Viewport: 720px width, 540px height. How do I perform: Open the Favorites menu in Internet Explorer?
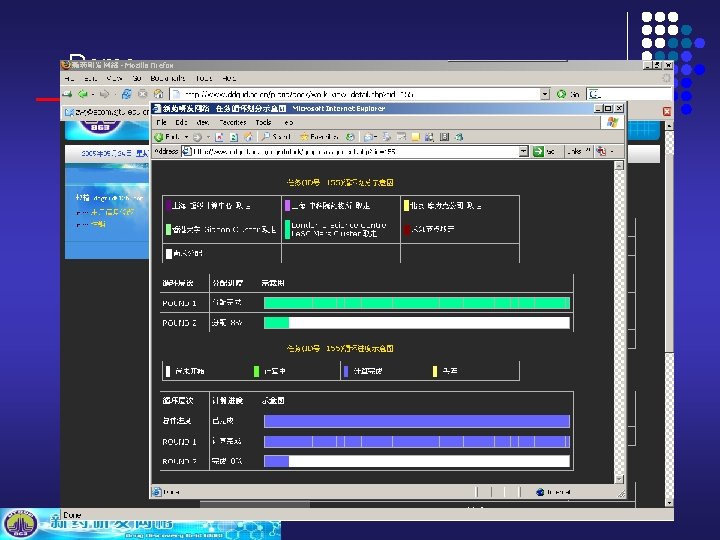tap(233, 123)
